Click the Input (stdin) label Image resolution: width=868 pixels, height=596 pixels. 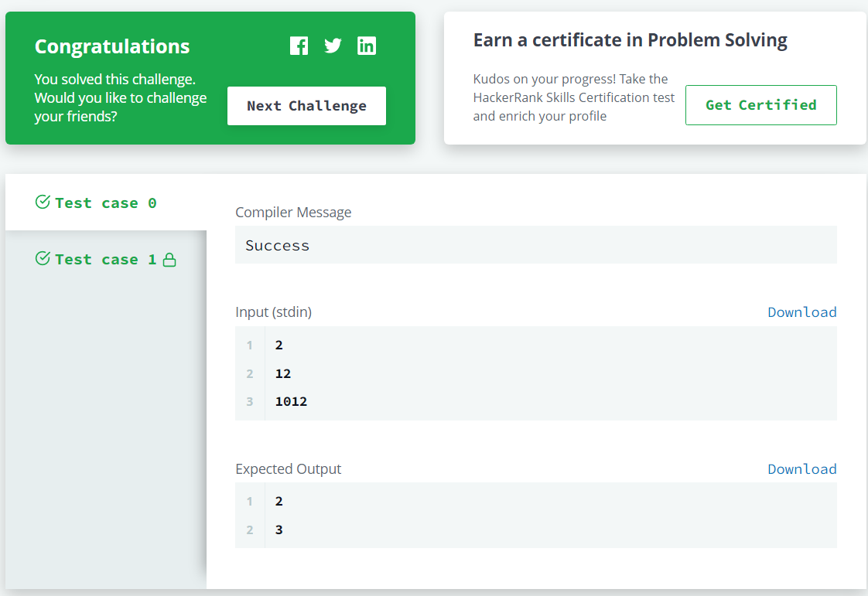(x=273, y=312)
